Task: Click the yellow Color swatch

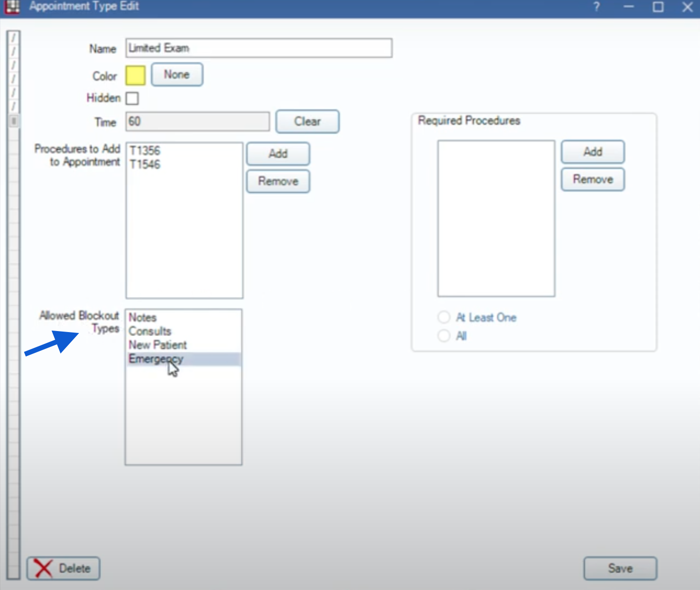Action: pyautogui.click(x=135, y=76)
